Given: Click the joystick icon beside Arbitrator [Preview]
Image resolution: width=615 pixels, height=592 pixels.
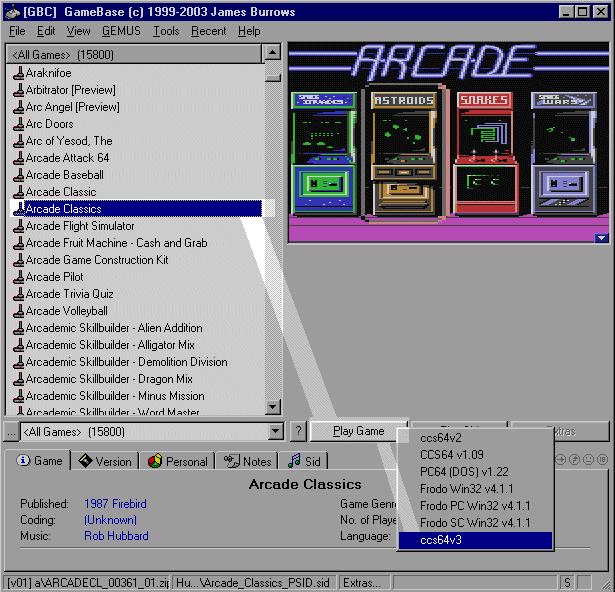Looking at the screenshot, I should pos(18,90).
